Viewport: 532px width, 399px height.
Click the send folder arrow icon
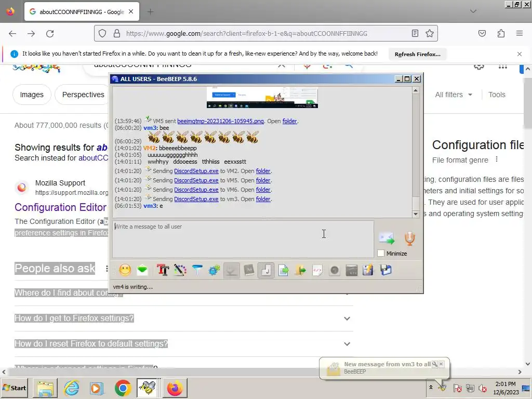(300, 270)
